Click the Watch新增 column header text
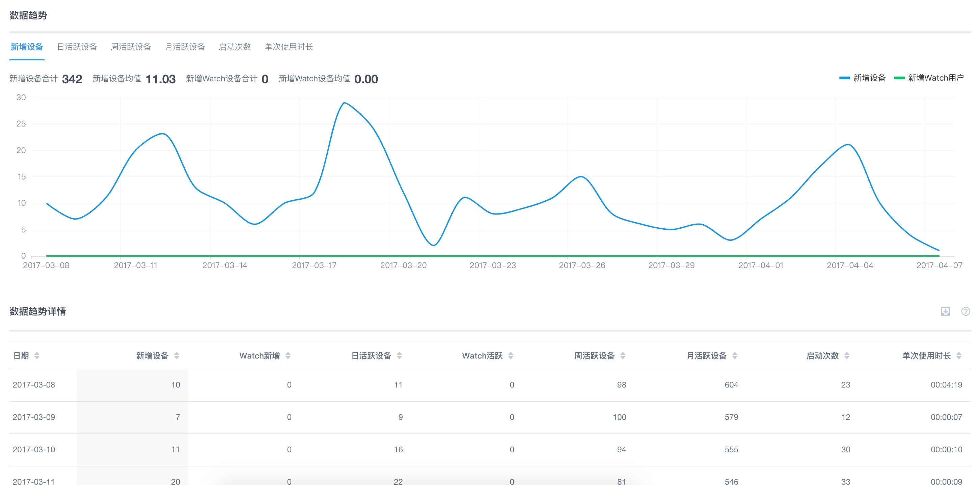The width and height of the screenshot is (980, 485). click(260, 355)
